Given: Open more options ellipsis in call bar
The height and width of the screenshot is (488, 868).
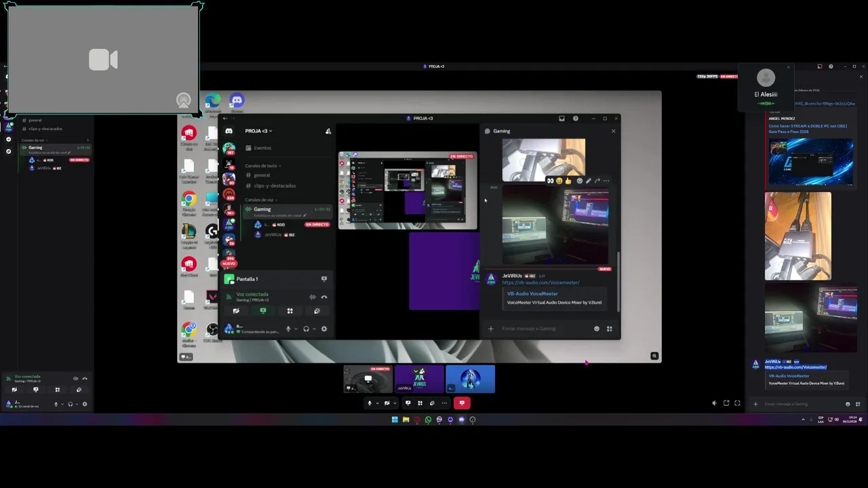Looking at the screenshot, I should pyautogui.click(x=444, y=403).
